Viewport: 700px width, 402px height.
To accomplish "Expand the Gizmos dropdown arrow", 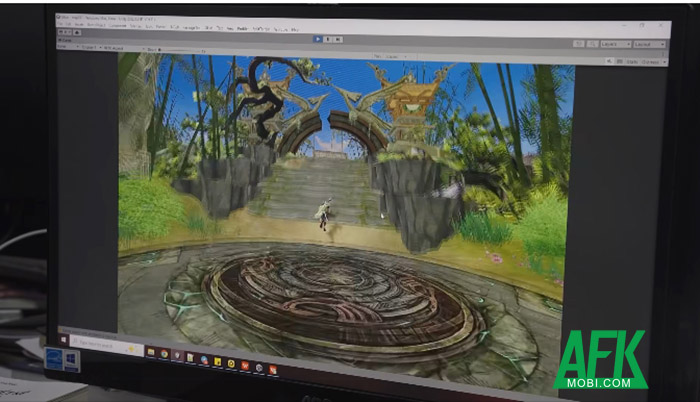I will pyautogui.click(x=664, y=63).
